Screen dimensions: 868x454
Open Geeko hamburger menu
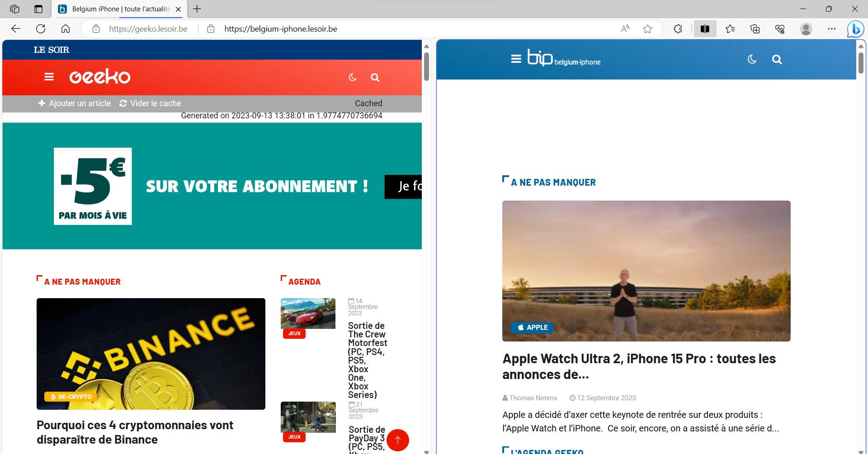coord(49,77)
